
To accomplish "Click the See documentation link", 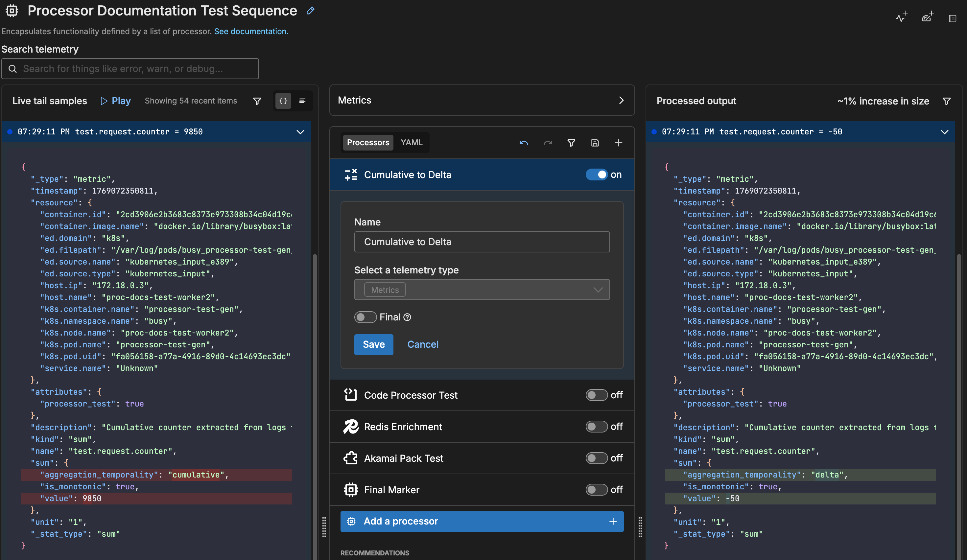I will [x=251, y=32].
